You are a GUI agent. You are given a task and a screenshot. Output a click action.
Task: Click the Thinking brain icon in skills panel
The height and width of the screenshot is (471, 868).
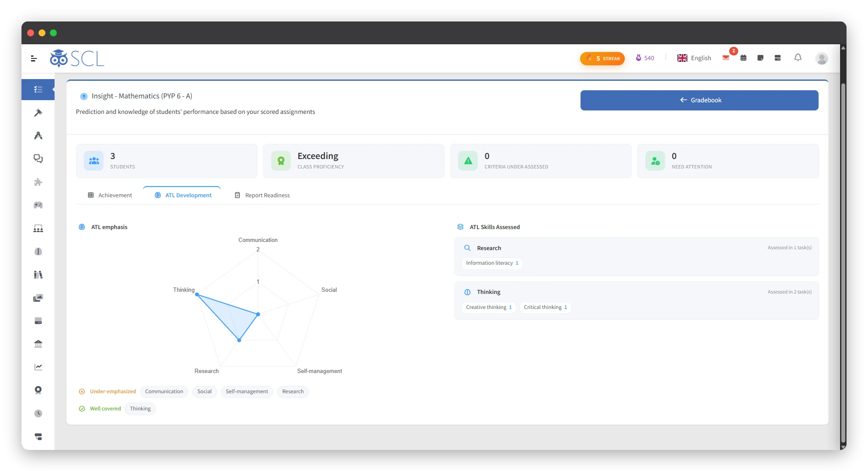coord(468,292)
